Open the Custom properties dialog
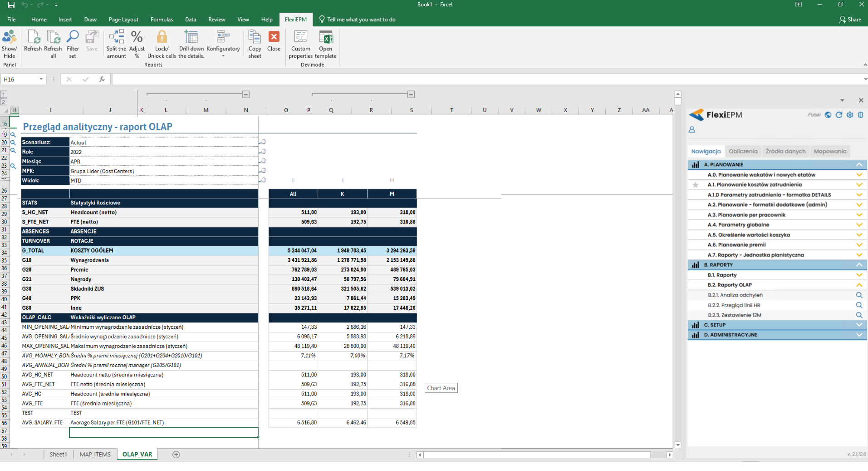 pos(300,44)
